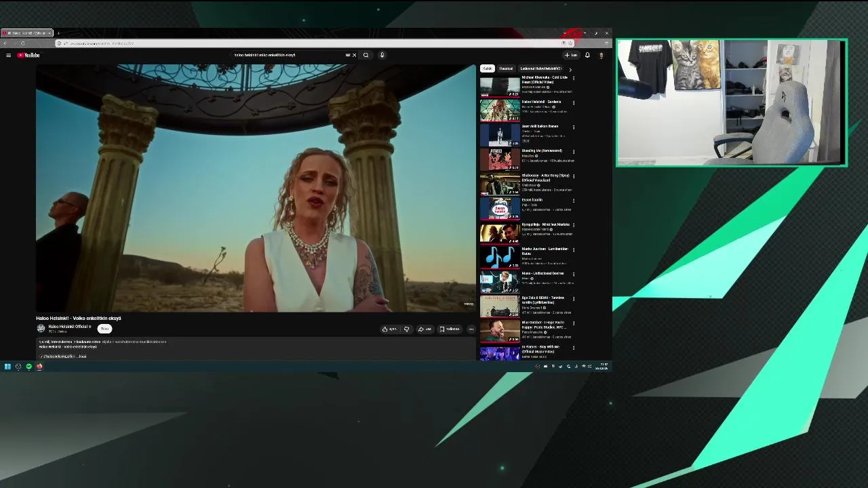Image resolution: width=868 pixels, height=488 pixels.
Task: Open options for Muse Undisclosed Desires
Action: click(x=574, y=274)
